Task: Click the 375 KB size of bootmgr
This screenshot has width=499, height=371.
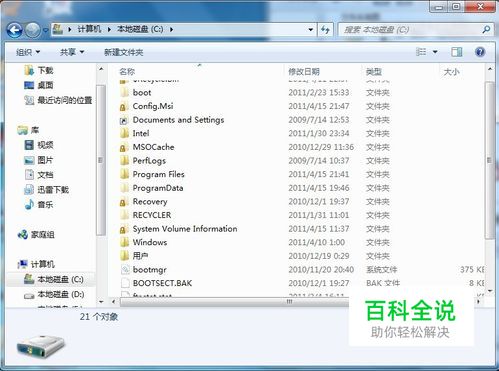Action: point(472,269)
